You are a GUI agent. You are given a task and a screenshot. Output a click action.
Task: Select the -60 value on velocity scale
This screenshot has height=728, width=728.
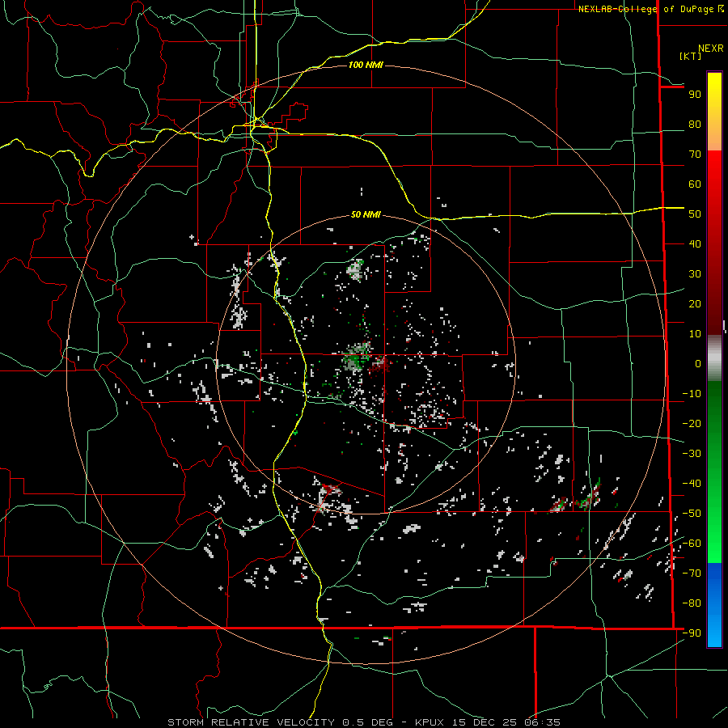click(692, 544)
